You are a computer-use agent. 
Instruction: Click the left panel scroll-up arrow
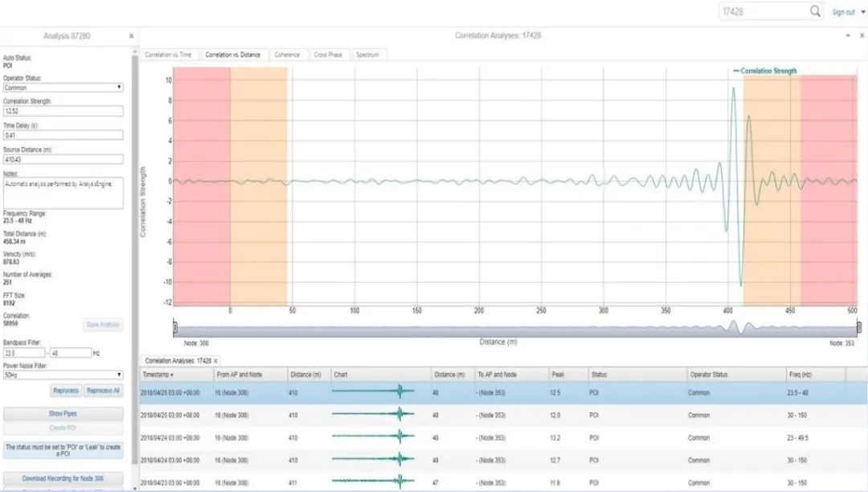pyautogui.click(x=134, y=51)
